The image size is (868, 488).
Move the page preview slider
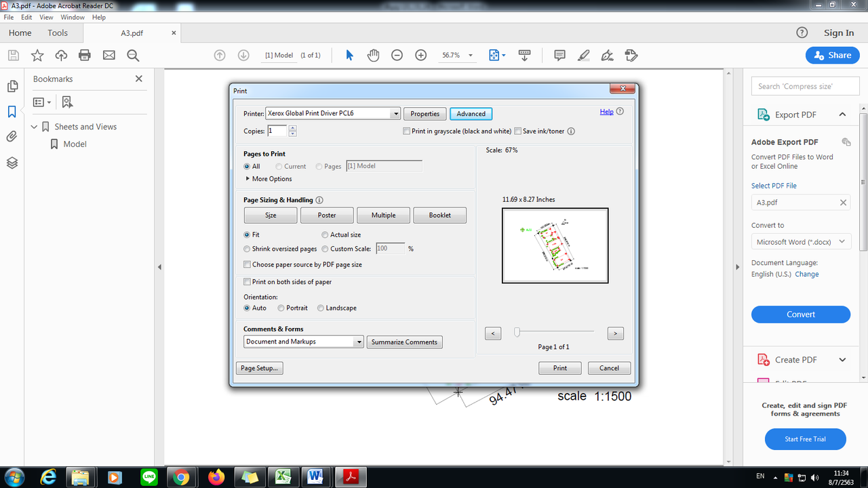[x=517, y=332]
